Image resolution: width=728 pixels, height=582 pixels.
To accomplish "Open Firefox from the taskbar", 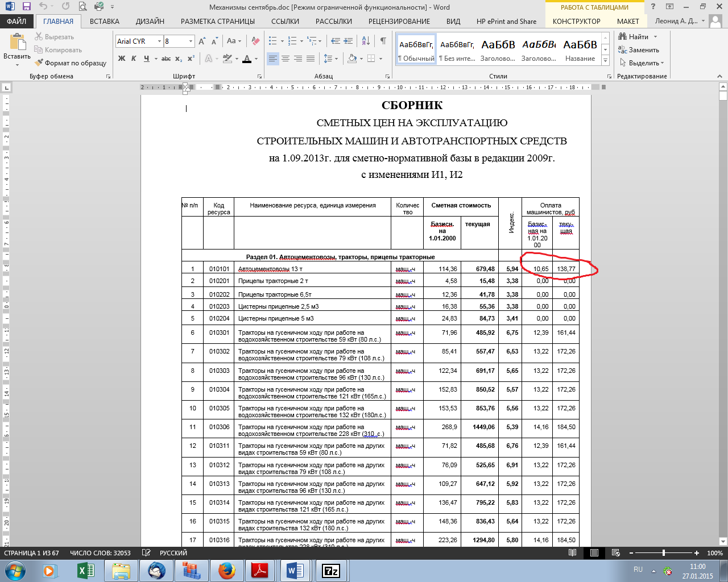I will pyautogui.click(x=226, y=570).
